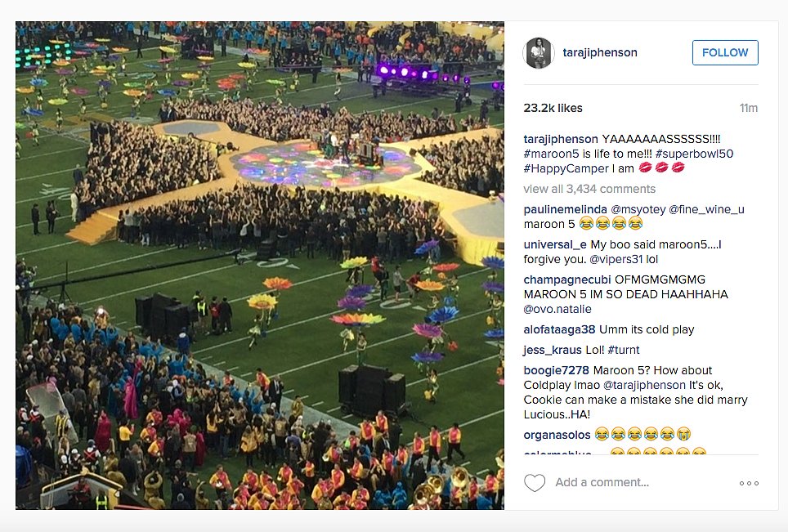Screen dimensions: 788x532
Task: Open jess_kraus's profile
Action: pos(551,350)
